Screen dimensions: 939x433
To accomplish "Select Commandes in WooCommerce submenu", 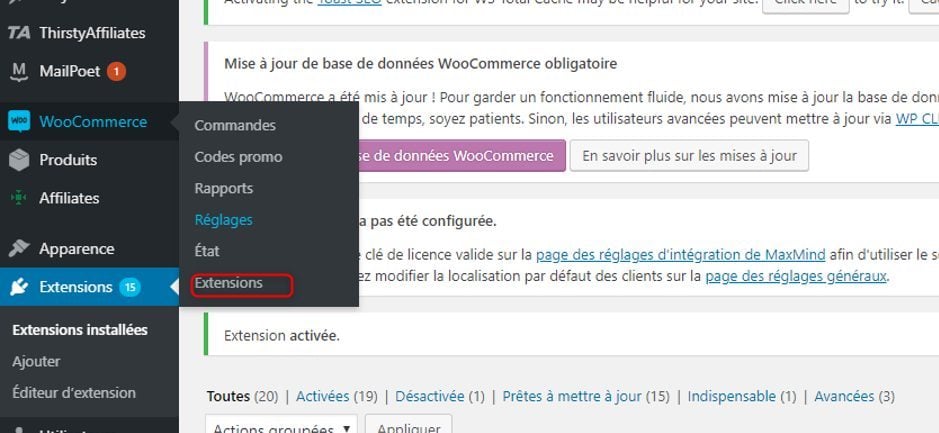I will [x=235, y=125].
